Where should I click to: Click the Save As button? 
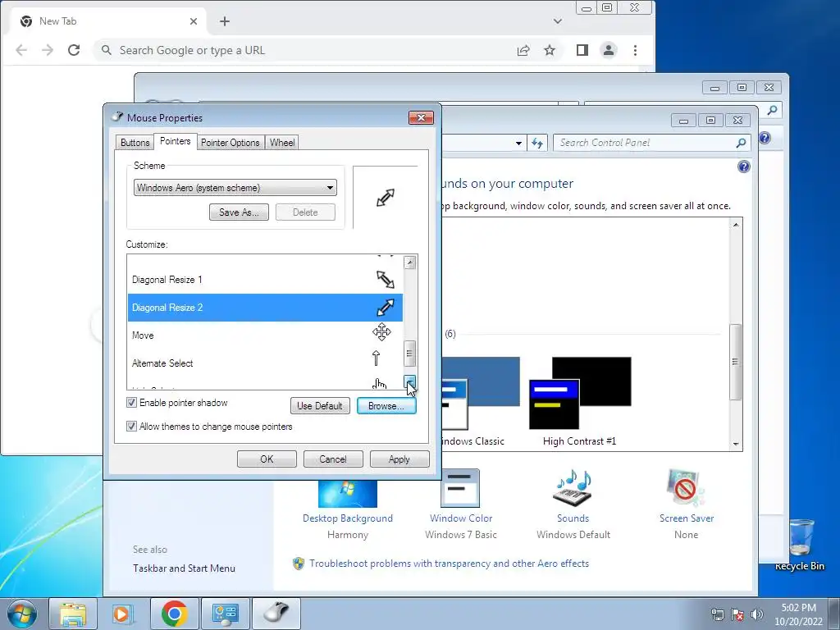[x=239, y=212]
